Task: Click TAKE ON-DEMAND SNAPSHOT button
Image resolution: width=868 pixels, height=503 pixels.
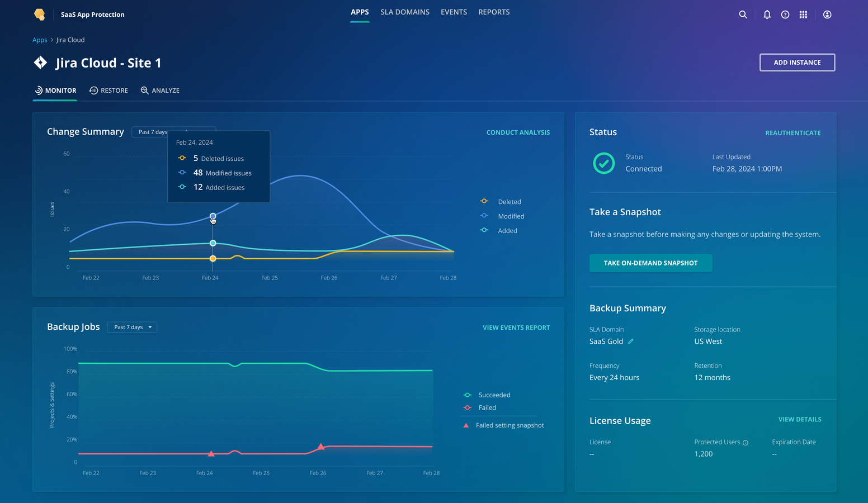Action: click(650, 263)
